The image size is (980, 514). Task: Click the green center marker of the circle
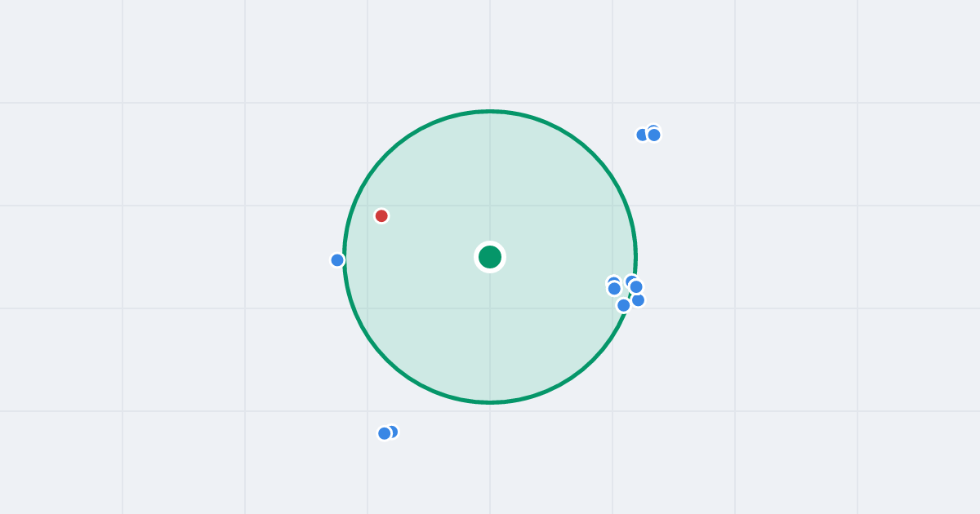[490, 257]
